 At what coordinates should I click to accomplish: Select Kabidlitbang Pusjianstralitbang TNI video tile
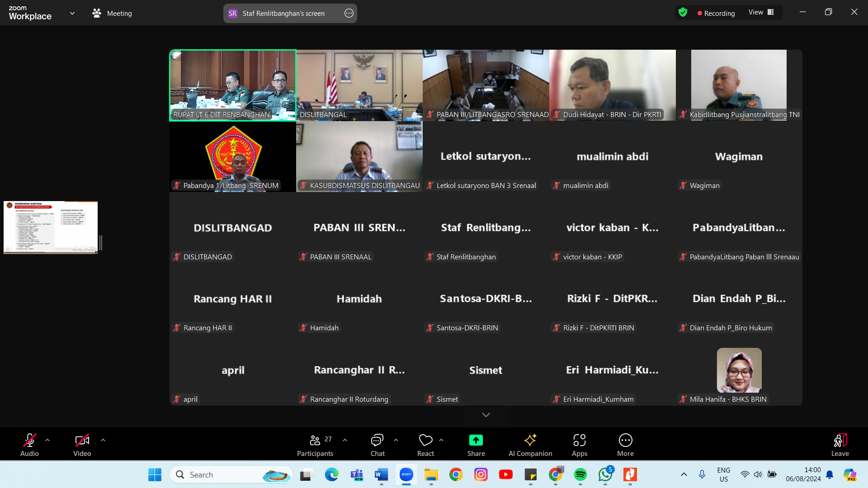point(739,85)
